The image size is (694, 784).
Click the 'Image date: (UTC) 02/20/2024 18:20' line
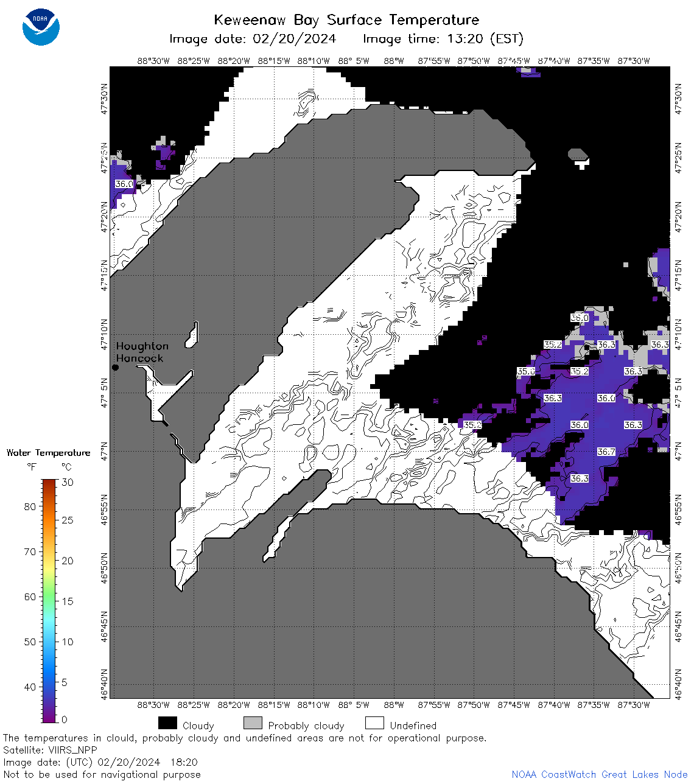[100, 762]
